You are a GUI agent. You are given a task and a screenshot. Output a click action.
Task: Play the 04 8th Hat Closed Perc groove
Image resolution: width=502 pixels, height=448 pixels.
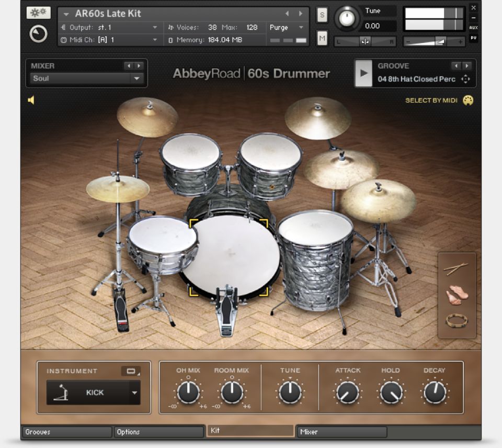tap(363, 73)
